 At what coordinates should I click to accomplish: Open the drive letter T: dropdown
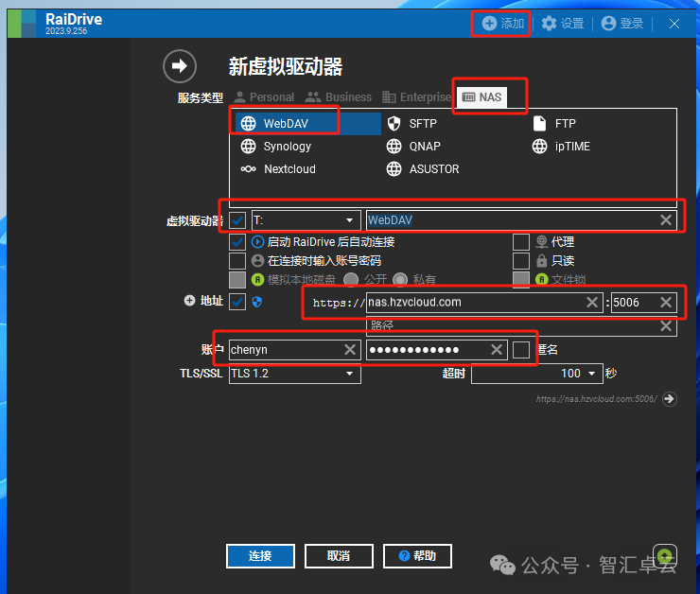click(306, 220)
